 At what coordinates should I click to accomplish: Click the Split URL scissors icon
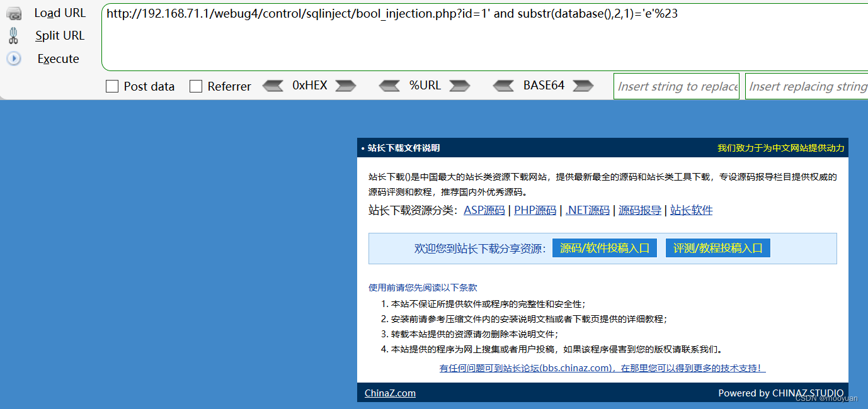click(14, 36)
